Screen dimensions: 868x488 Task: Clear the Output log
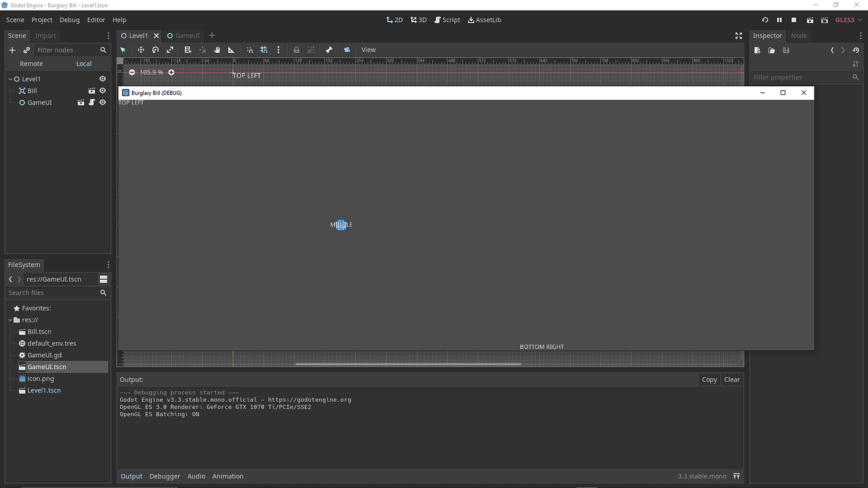[732, 379]
